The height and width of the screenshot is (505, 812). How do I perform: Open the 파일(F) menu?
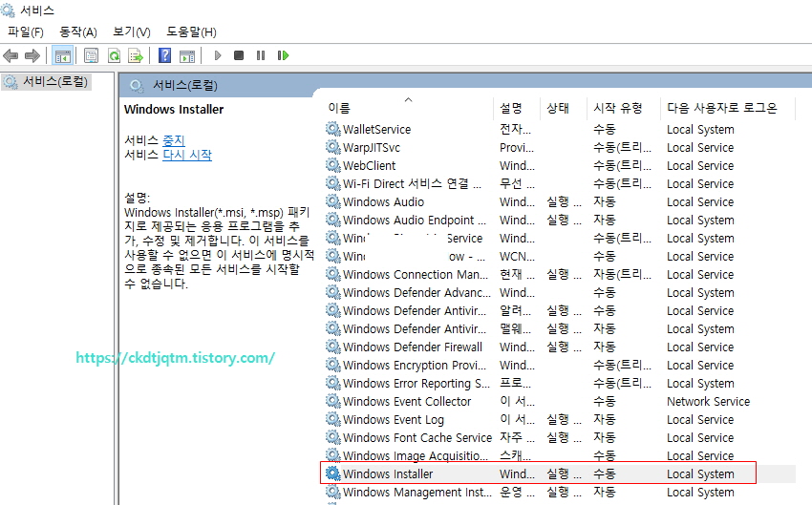click(26, 32)
